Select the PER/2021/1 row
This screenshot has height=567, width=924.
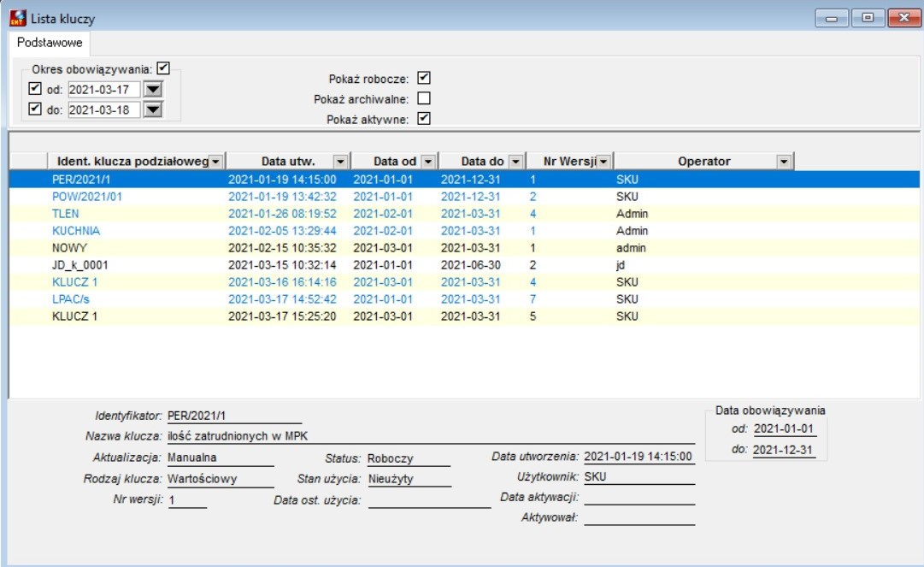(x=464, y=180)
